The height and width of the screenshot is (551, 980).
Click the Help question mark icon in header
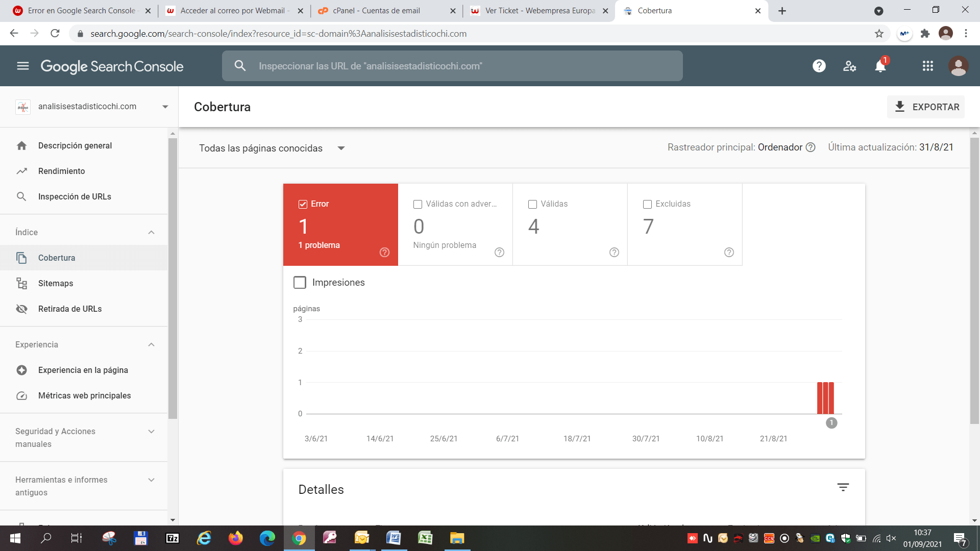tap(819, 66)
